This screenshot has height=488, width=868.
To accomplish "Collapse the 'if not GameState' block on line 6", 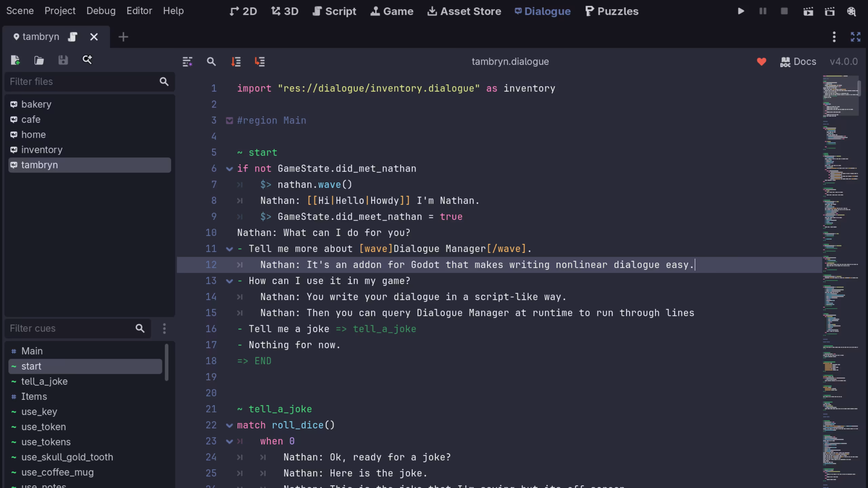I will (230, 169).
